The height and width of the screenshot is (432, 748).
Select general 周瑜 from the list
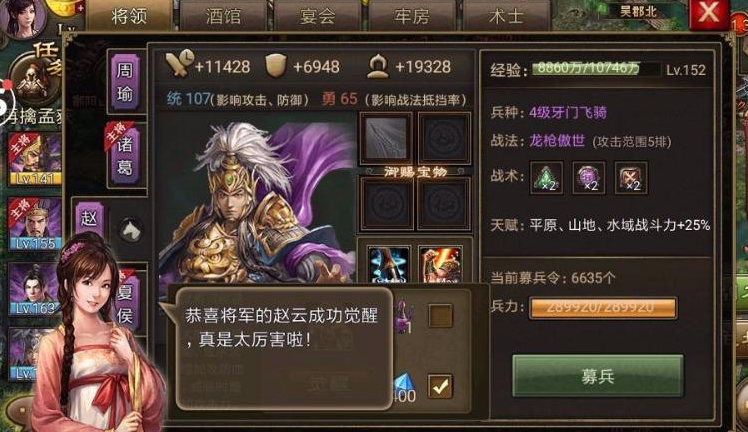(x=125, y=81)
